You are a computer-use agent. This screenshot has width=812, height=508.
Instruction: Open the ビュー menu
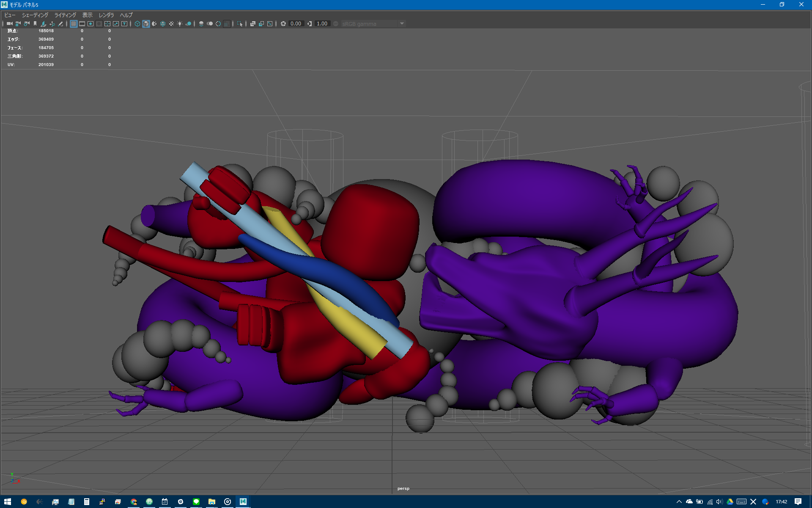click(10, 15)
